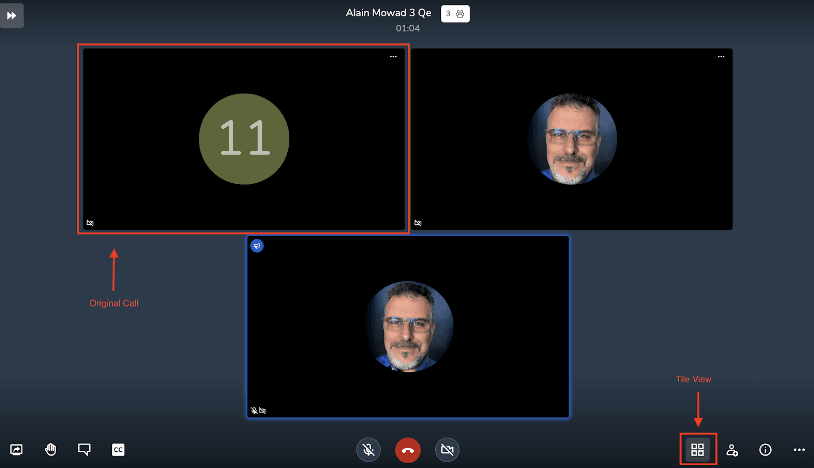Open options menu on the "11" tile
The height and width of the screenshot is (468, 814).
click(394, 57)
